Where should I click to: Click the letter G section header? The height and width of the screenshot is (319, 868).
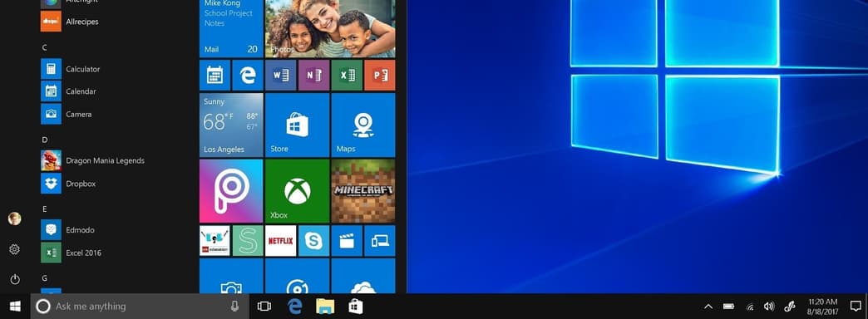click(x=45, y=278)
